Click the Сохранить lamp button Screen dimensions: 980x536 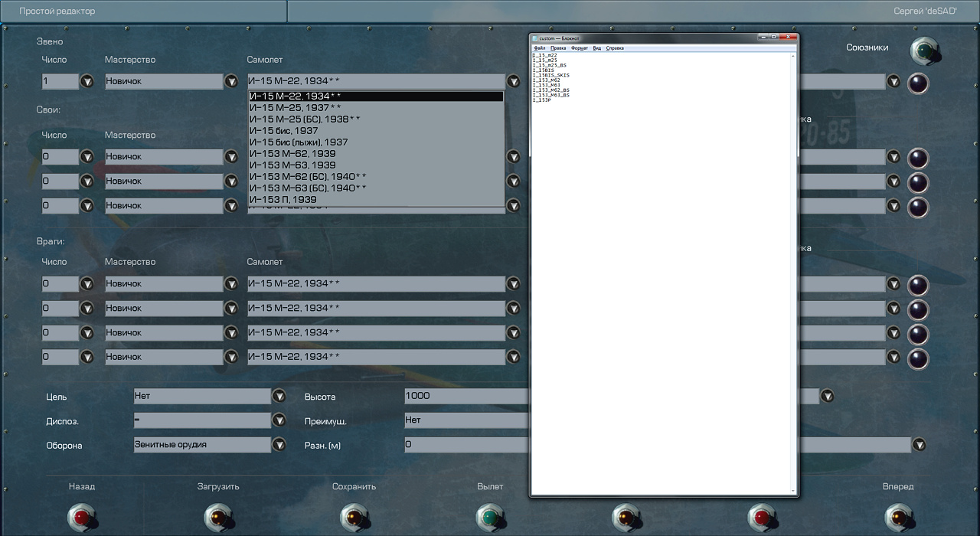354,518
